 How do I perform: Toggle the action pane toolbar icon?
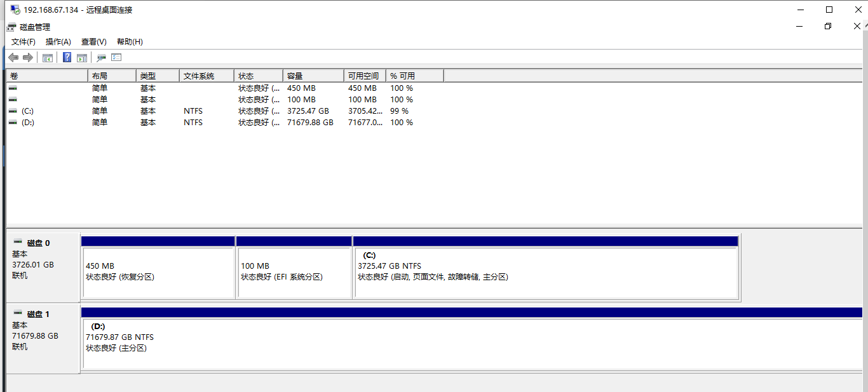point(82,58)
